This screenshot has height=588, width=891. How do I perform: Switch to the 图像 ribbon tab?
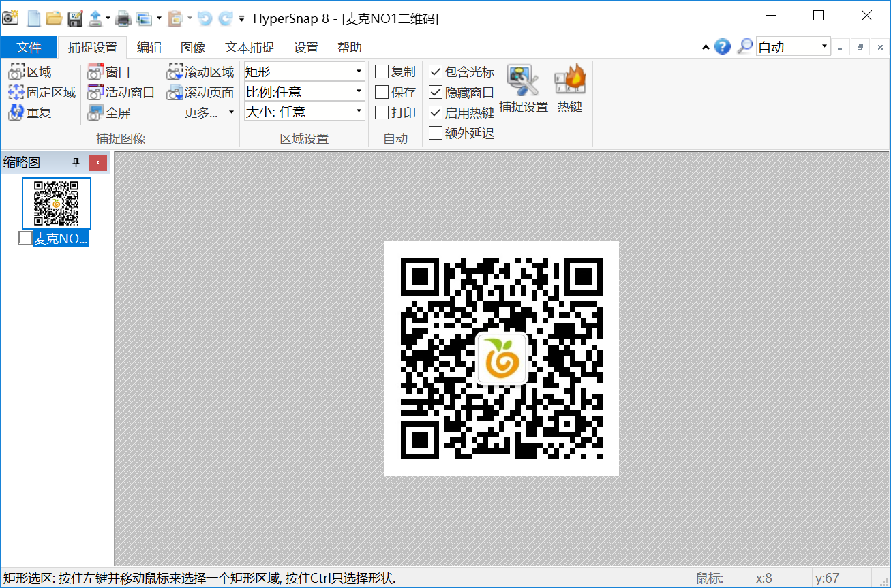193,47
